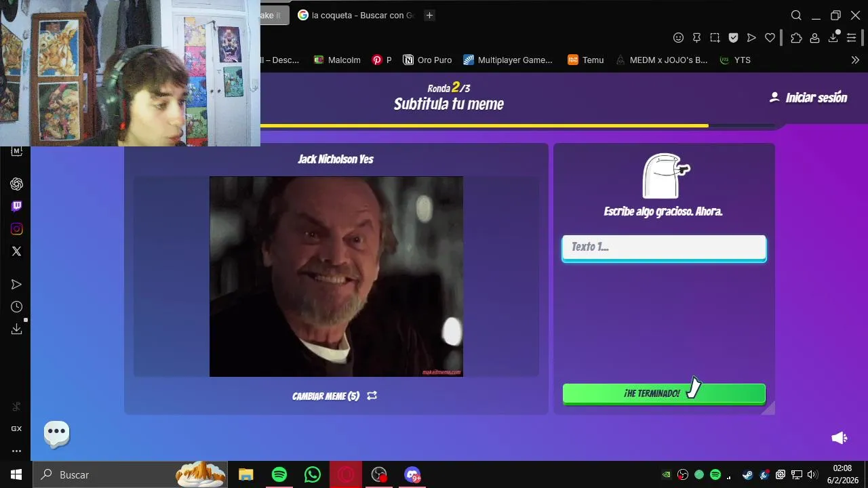
Task: Click the Jack Nicholson meme image
Action: (336, 277)
